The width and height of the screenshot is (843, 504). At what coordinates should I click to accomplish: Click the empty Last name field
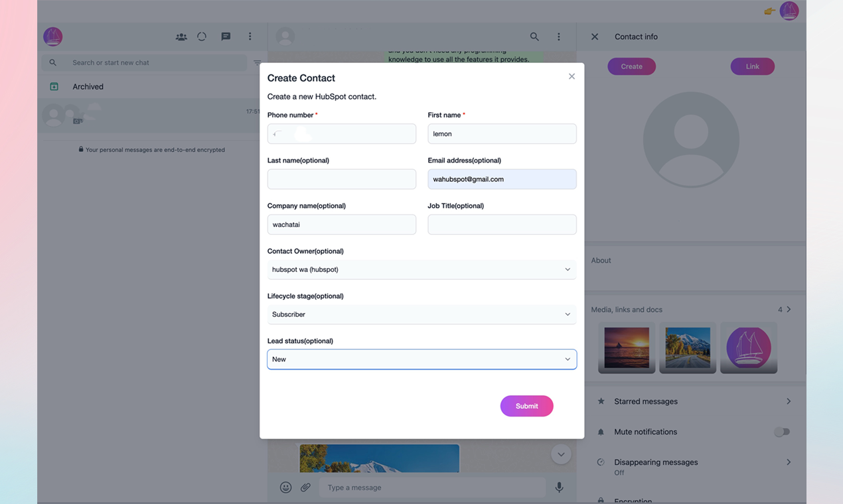pos(341,179)
